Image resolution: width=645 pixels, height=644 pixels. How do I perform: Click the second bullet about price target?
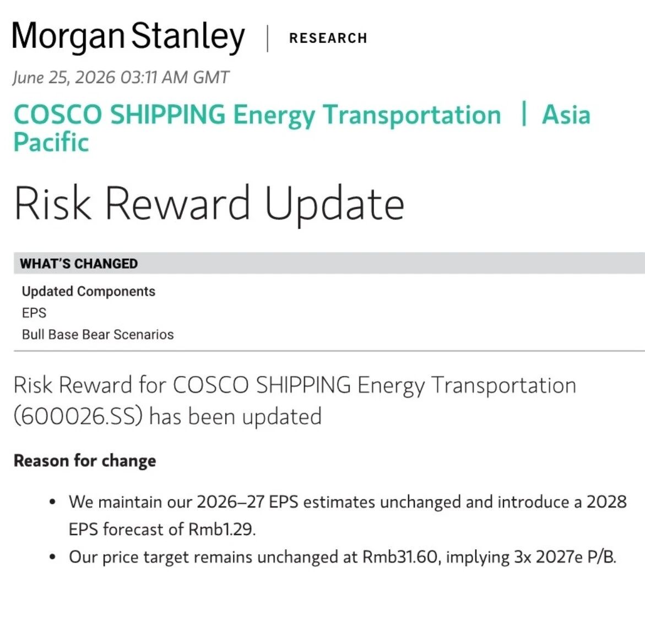pos(343,557)
